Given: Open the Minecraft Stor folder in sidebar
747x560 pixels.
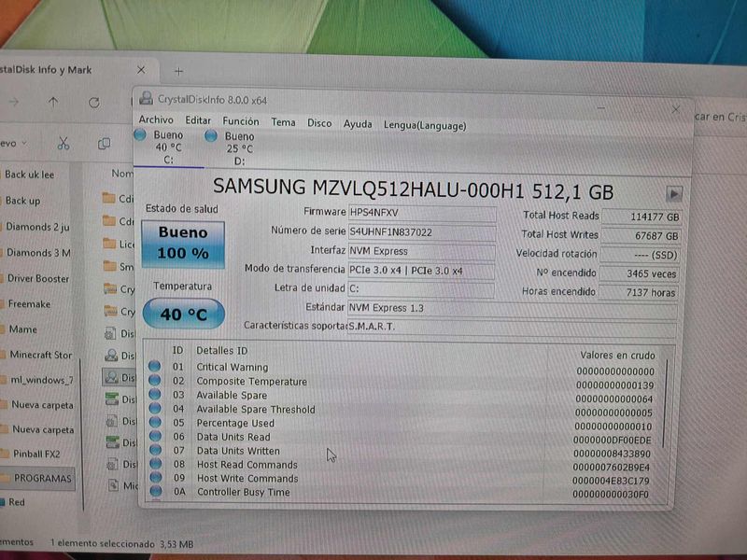Looking at the screenshot, I should click(x=41, y=355).
